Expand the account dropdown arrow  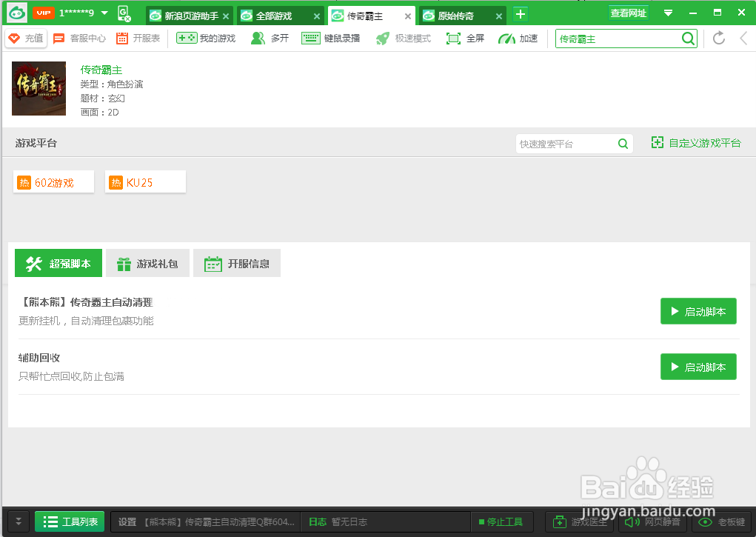point(104,13)
